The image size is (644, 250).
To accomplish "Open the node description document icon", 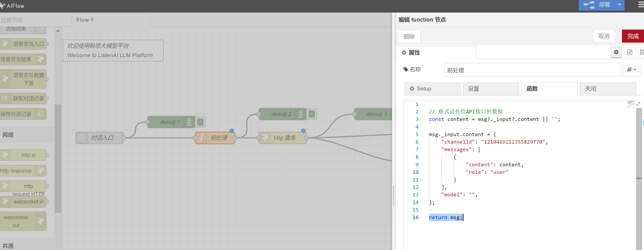I will (629, 52).
